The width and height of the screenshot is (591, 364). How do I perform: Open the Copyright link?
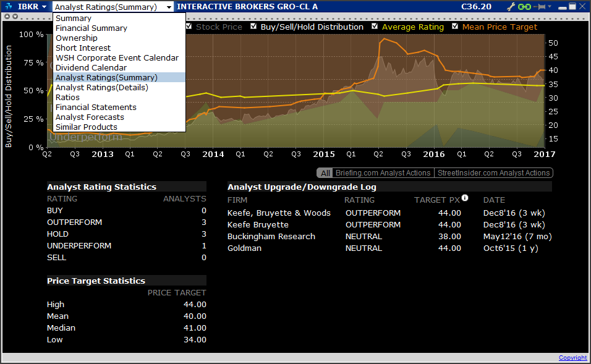tap(572, 357)
